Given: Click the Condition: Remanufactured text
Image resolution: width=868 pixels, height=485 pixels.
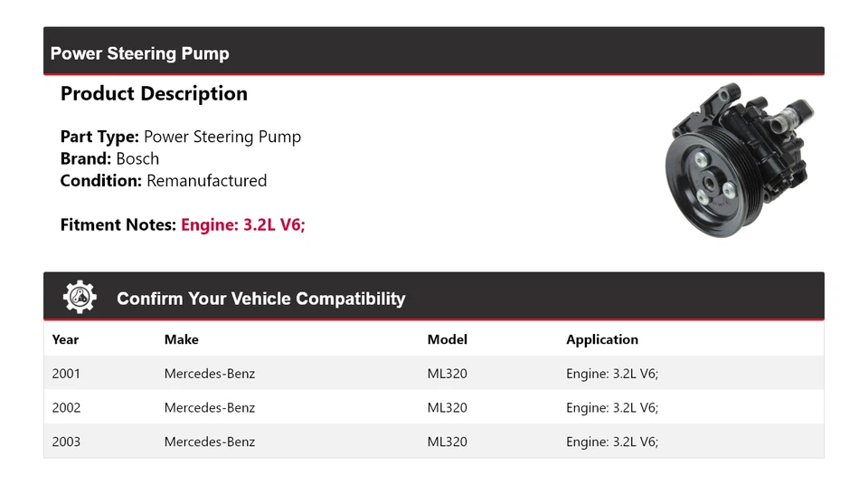Looking at the screenshot, I should [164, 180].
